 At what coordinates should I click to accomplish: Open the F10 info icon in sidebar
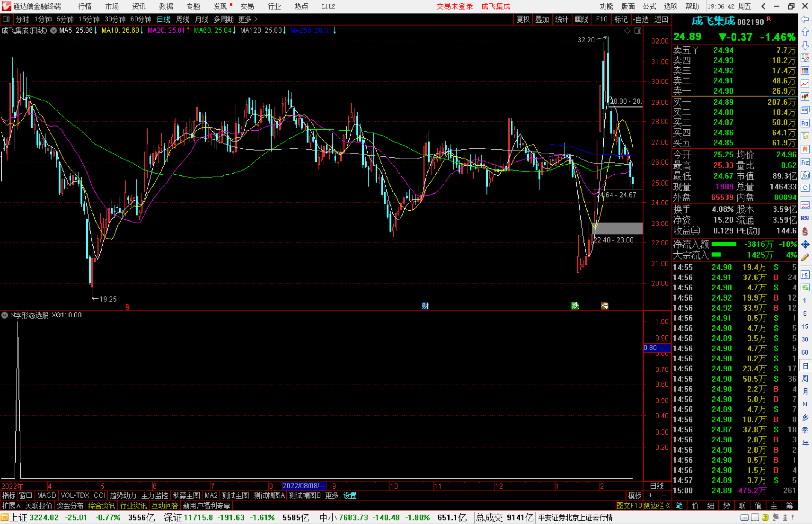pyautogui.click(x=805, y=123)
